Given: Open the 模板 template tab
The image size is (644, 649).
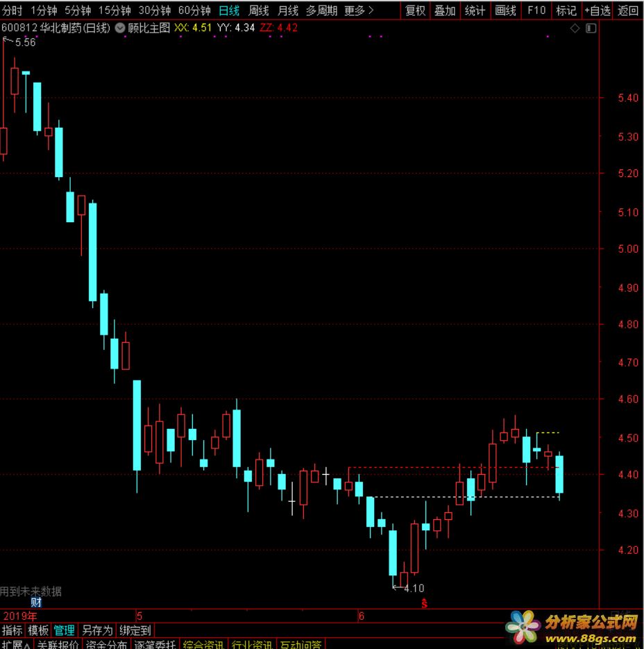Looking at the screenshot, I should click(x=38, y=630).
